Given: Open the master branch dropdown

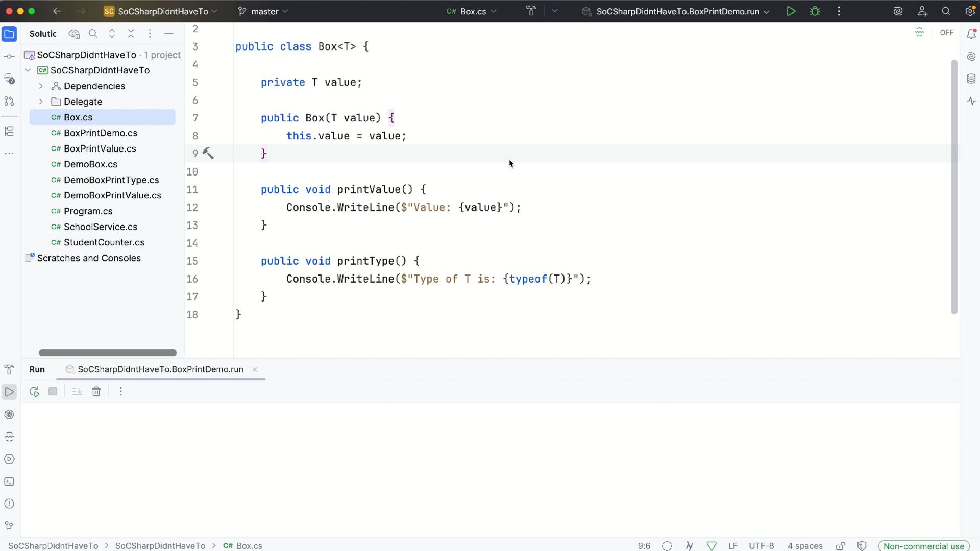Looking at the screenshot, I should point(263,11).
